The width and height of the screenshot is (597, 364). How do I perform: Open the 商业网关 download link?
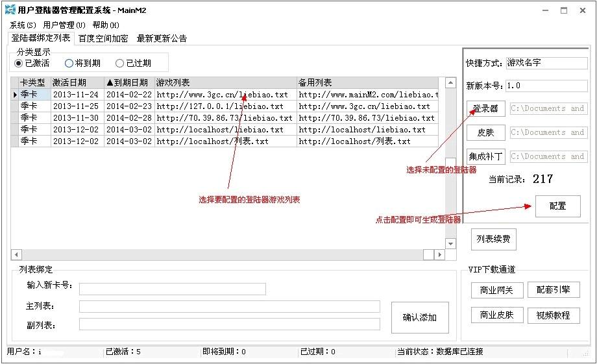click(x=496, y=290)
